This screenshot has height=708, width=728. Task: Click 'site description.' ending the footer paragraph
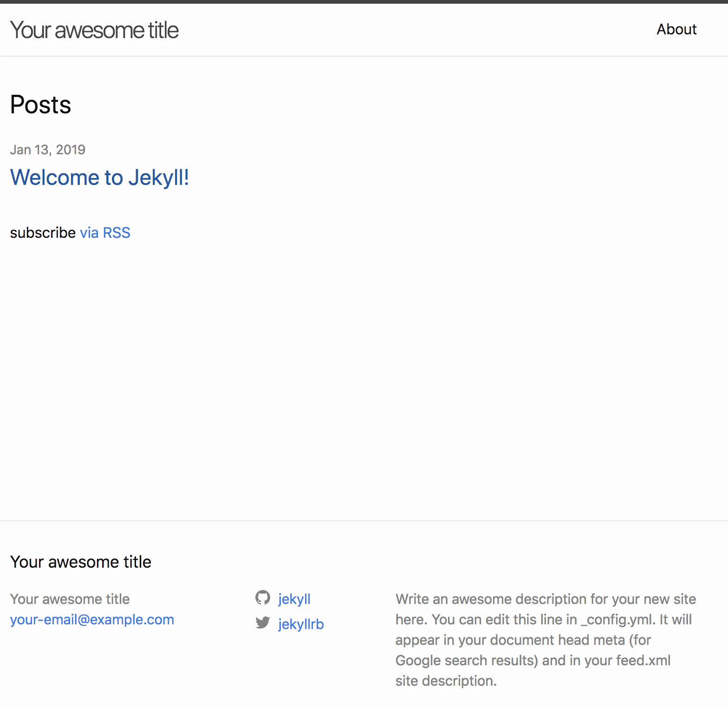pyautogui.click(x=446, y=681)
